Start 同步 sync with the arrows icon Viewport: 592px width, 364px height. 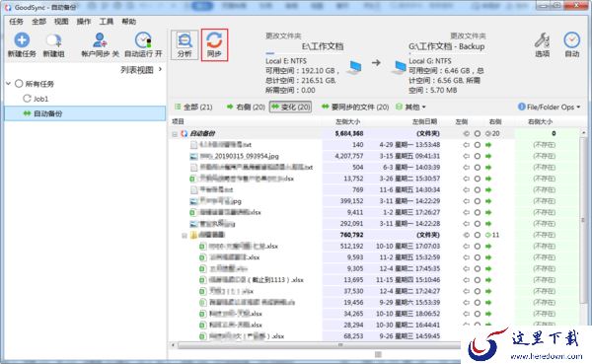point(214,40)
